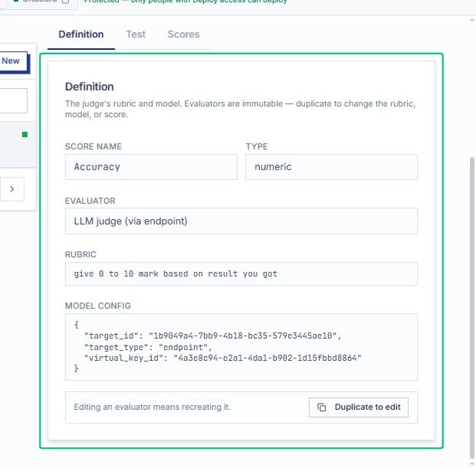The image size is (476, 468).
Task: Open the Scores tab
Action: coord(184,34)
